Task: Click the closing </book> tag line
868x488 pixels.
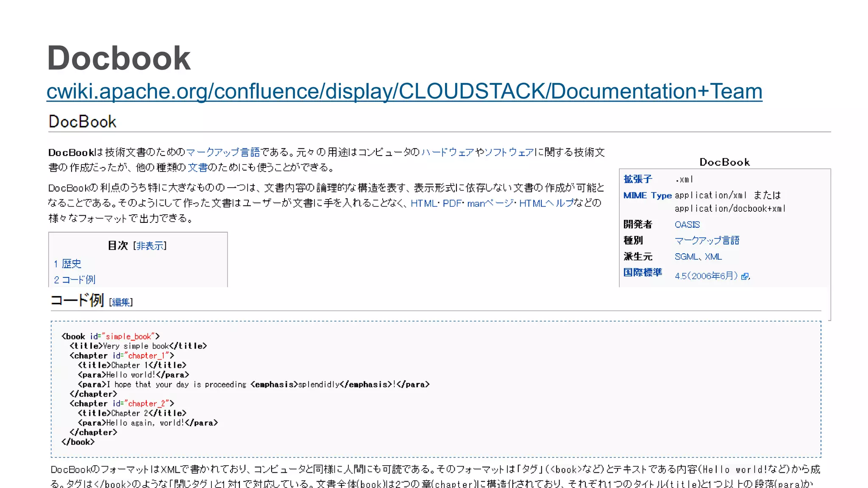Action: pos(78,442)
